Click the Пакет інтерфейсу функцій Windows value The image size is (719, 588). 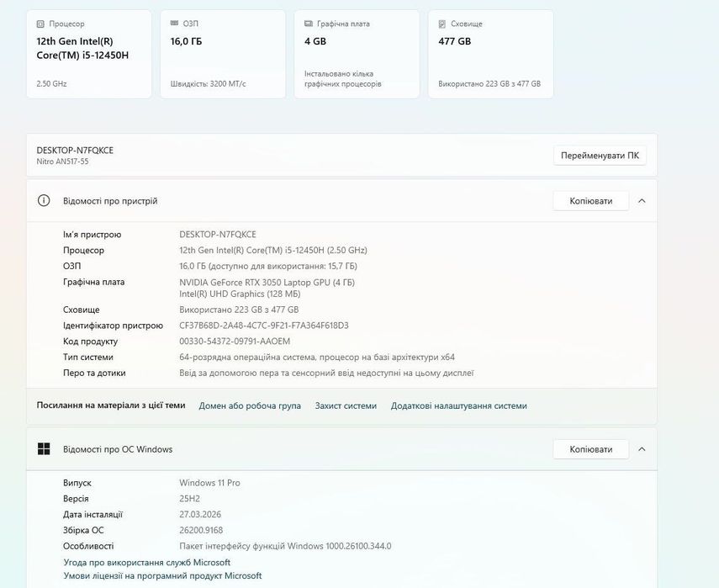285,546
